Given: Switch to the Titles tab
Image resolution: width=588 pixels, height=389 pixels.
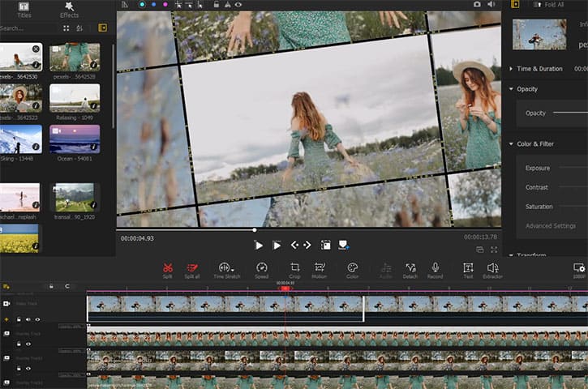Looking at the screenshot, I should coord(24,10).
